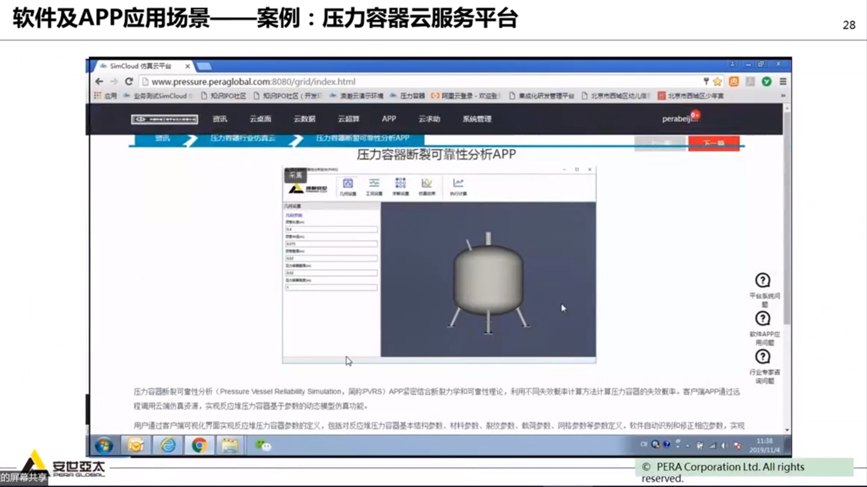Click the Windows Start button
Screen dimensions: 867x487
103,445
